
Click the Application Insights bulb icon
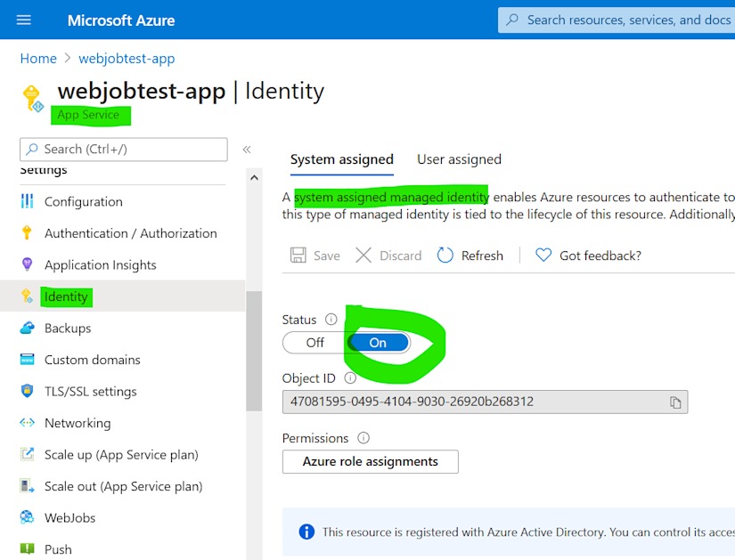[x=28, y=264]
